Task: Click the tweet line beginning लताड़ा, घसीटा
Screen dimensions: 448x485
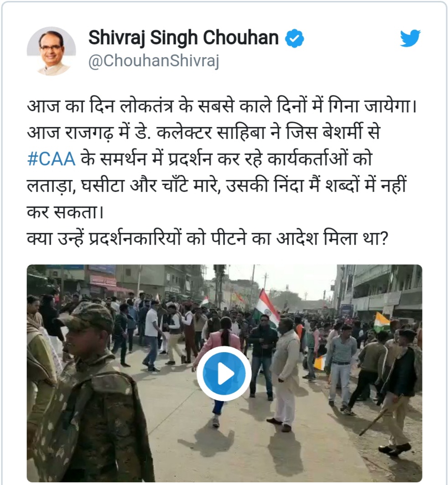Action: pyautogui.click(x=217, y=185)
